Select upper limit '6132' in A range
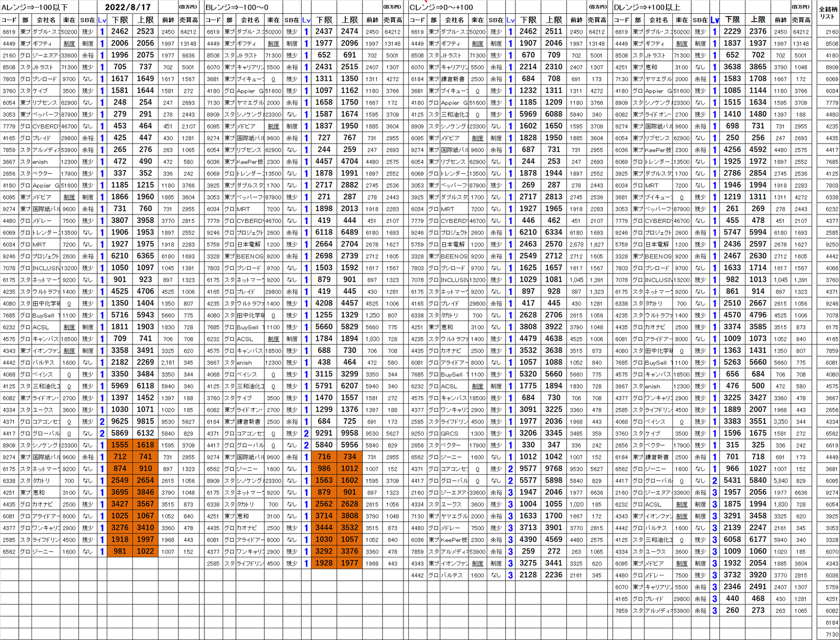Image resolution: width=840 pixels, height=640 pixels. point(145,433)
